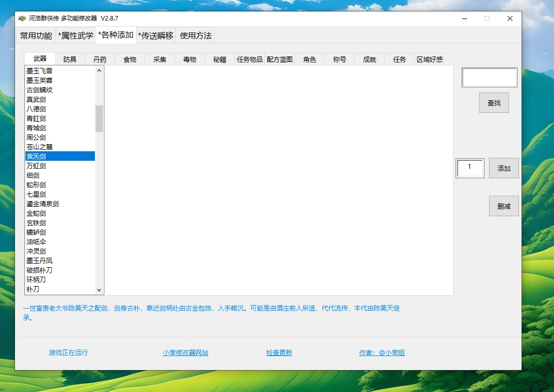554x392 pixels.
Task: Switch to the 毒物 tab
Action: point(190,59)
